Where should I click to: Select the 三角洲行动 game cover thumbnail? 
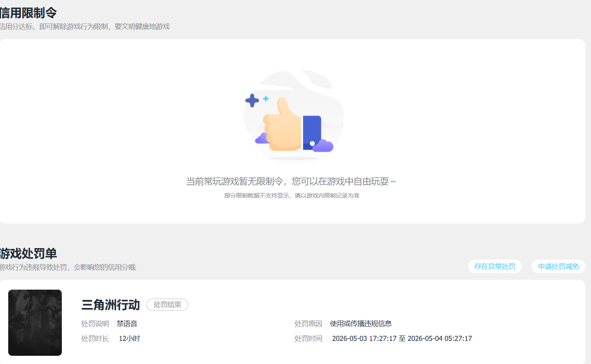point(35,323)
